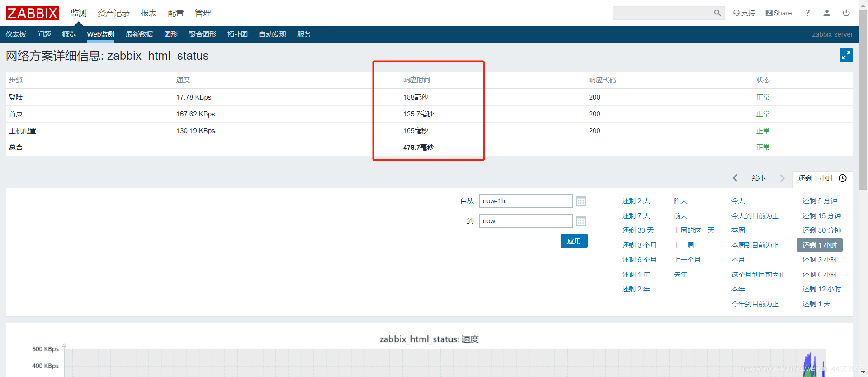Go to next time period arrow
This screenshot has height=377, width=868.
point(782,178)
